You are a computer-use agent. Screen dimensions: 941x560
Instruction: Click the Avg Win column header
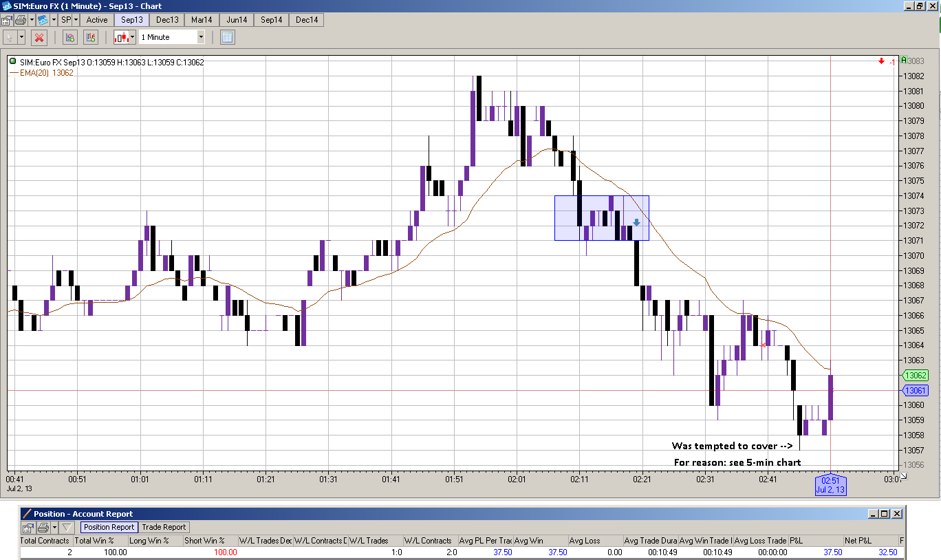541,541
